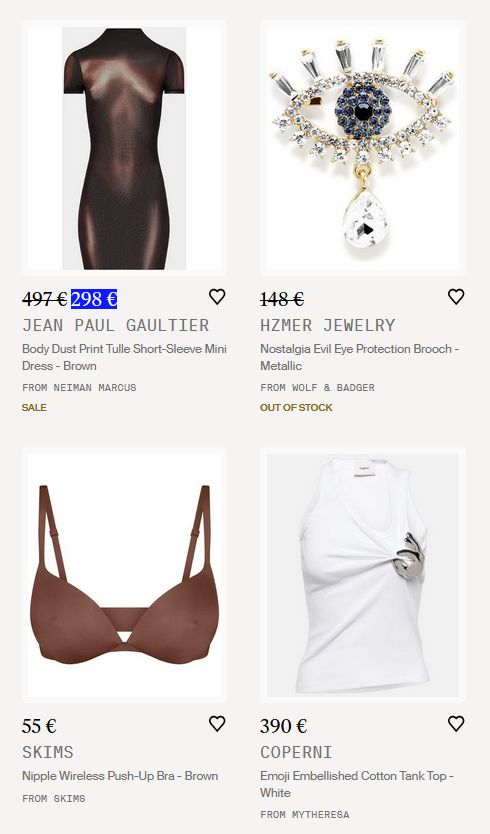The image size is (490, 834).
Task: Open the Jean Paul Gaultier brand link
Action: (115, 325)
